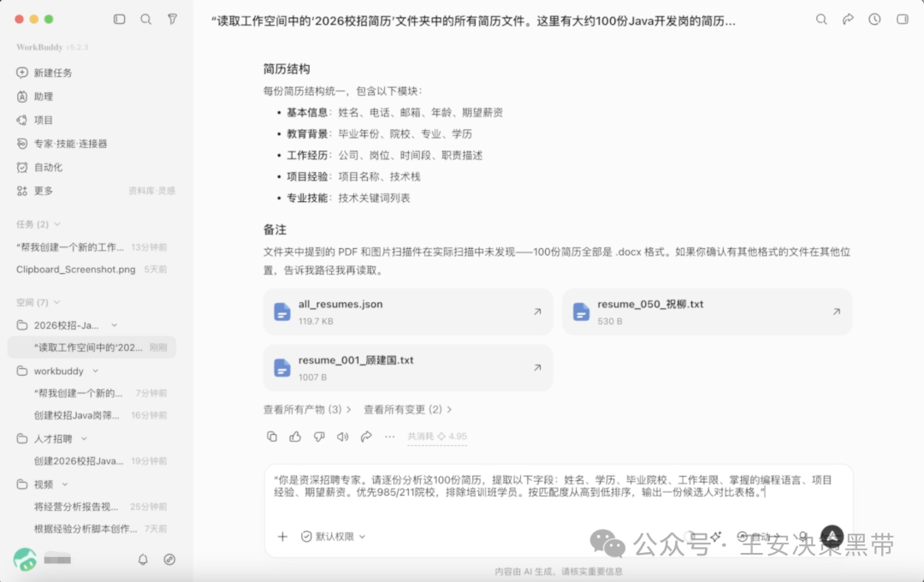Copy the response with copy icon
Viewport: 924px width, 582px height.
pos(272,436)
